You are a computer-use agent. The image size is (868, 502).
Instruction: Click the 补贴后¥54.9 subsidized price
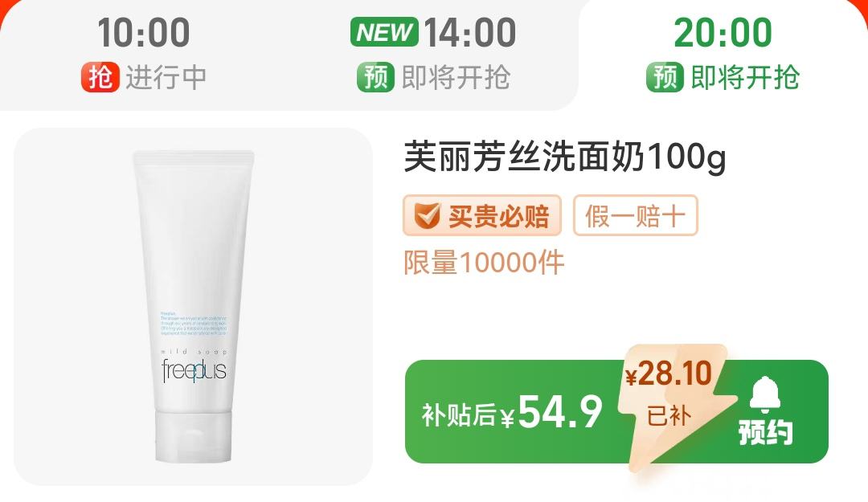pos(512,412)
